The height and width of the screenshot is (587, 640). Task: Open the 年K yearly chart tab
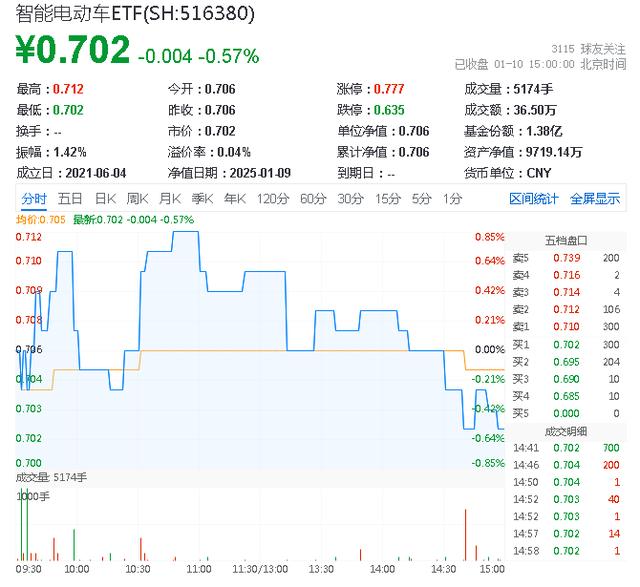(235, 198)
